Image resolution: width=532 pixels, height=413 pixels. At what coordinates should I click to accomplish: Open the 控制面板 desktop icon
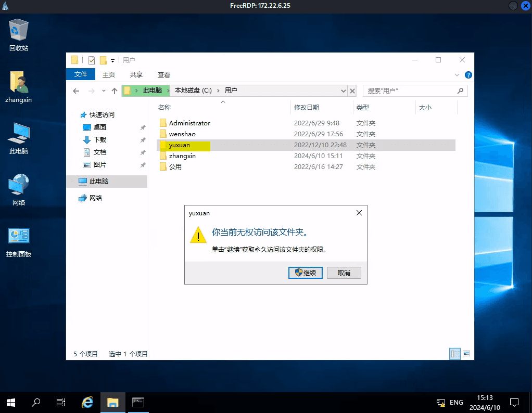click(19, 242)
